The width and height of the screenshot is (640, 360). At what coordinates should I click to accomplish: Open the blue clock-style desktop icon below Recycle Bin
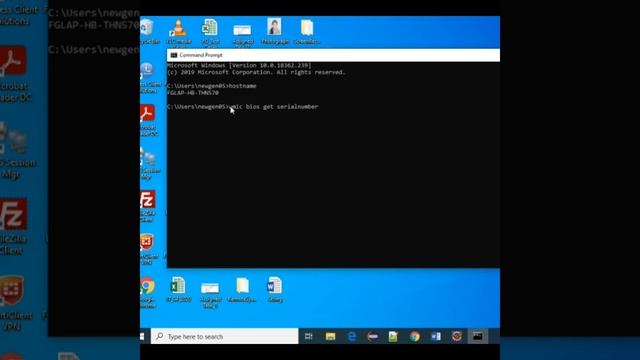[x=148, y=78]
